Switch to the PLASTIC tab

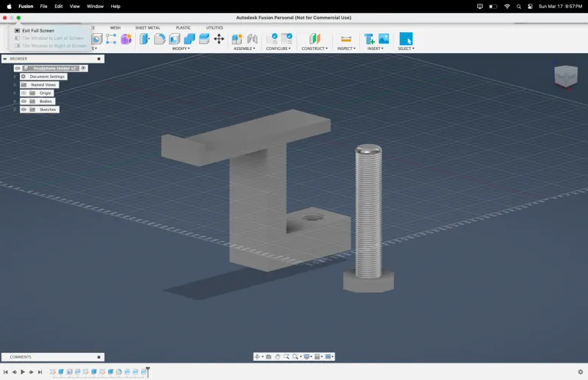pos(183,28)
